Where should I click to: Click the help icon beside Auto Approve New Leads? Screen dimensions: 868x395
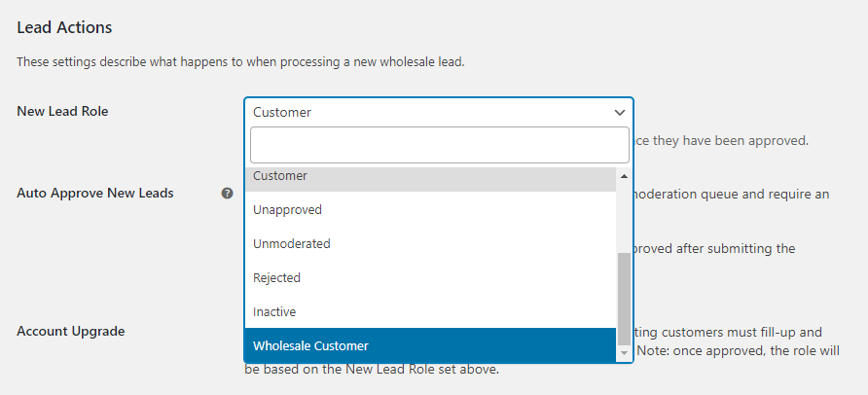click(x=227, y=194)
